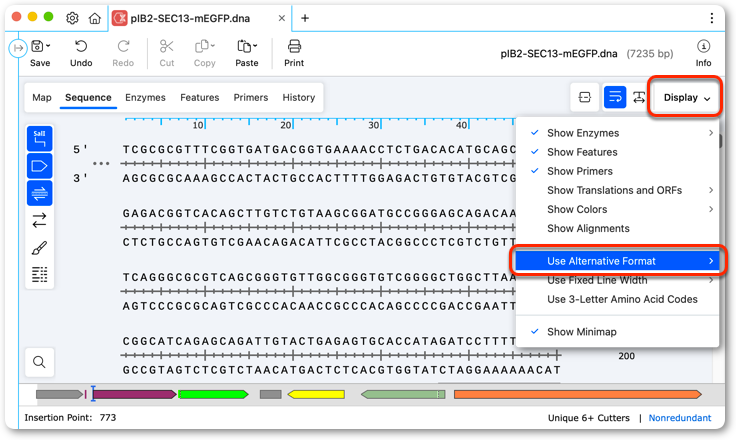The height and width of the screenshot is (440, 738).
Task: Open the Primers tab
Action: 250,97
